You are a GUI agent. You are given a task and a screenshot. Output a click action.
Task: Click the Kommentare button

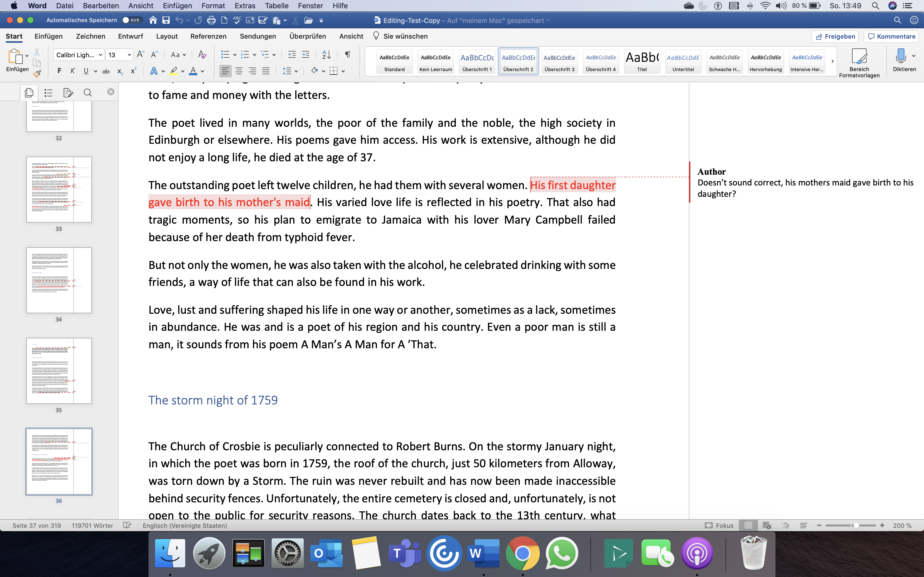point(891,36)
